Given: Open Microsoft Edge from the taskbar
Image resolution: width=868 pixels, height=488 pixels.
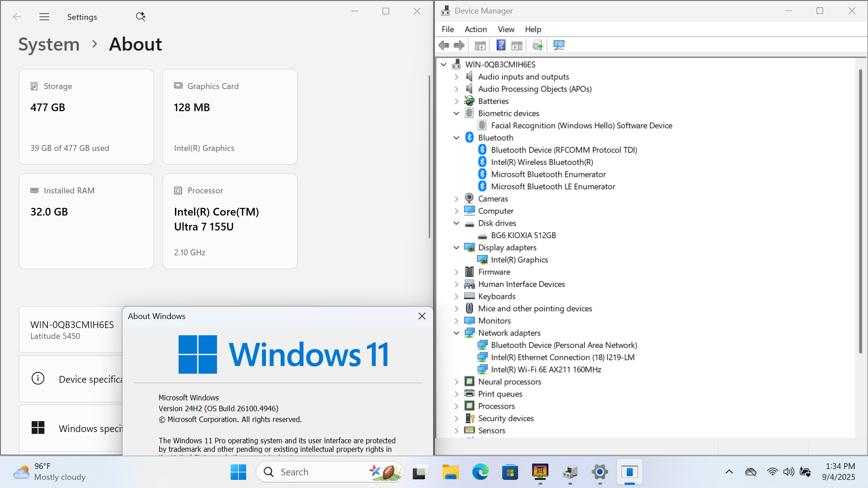Looking at the screenshot, I should pos(480,472).
